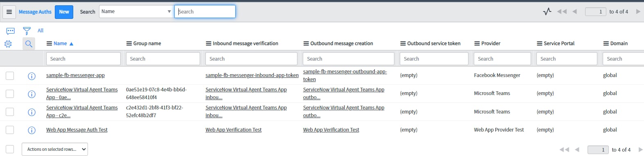The height and width of the screenshot is (159, 644).
Task: Click the All filter breadcrumb
Action: (x=41, y=30)
